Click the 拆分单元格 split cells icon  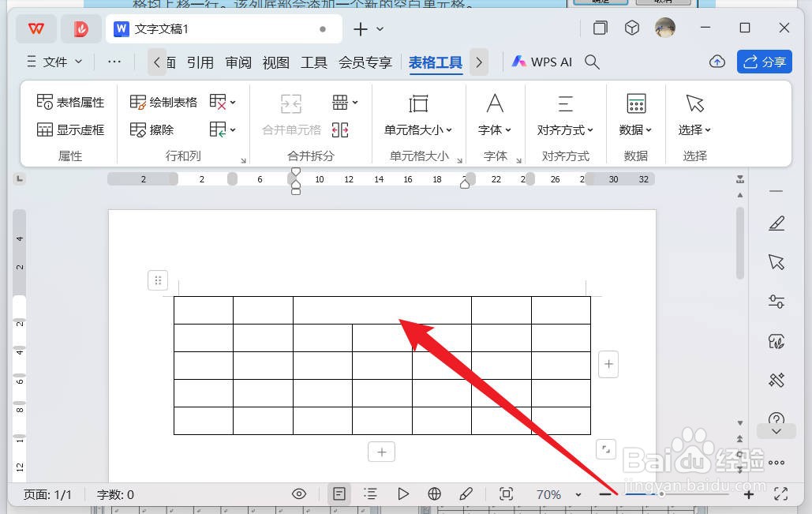pyautogui.click(x=340, y=129)
